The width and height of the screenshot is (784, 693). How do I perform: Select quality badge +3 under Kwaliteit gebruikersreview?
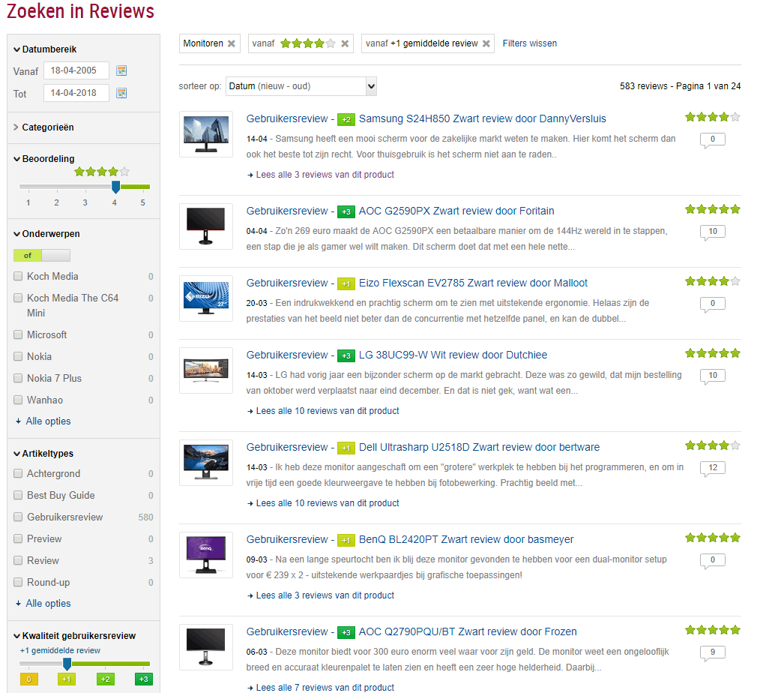pos(143,679)
